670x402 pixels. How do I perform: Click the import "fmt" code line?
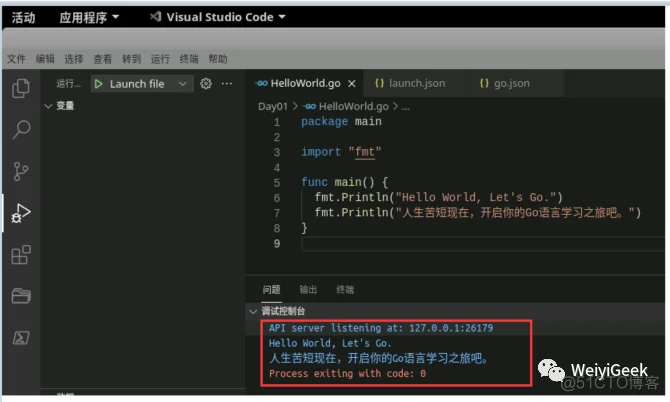point(341,152)
